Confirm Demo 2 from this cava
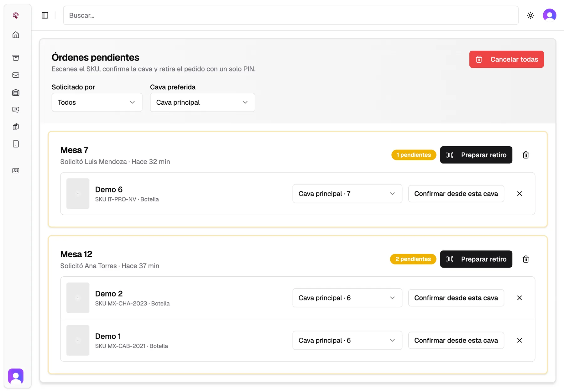This screenshot has height=392, width=564. [456, 298]
